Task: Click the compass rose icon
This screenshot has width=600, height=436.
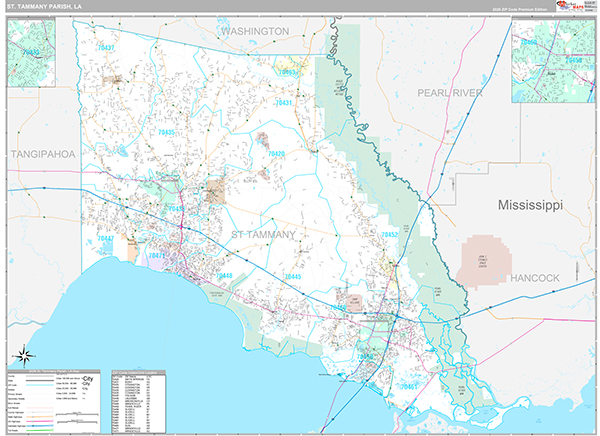Action: tap(24, 354)
